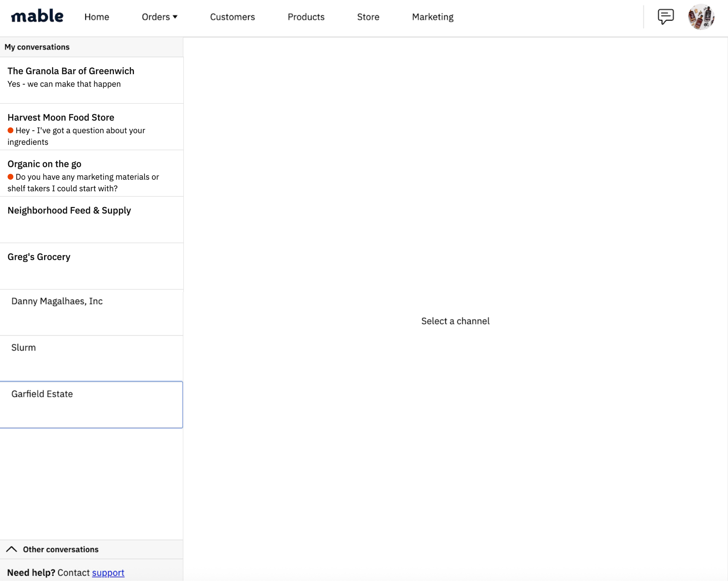Open The Granola Bar of Greenwich conversation
Viewport: 728px width, 586px height.
91,80
